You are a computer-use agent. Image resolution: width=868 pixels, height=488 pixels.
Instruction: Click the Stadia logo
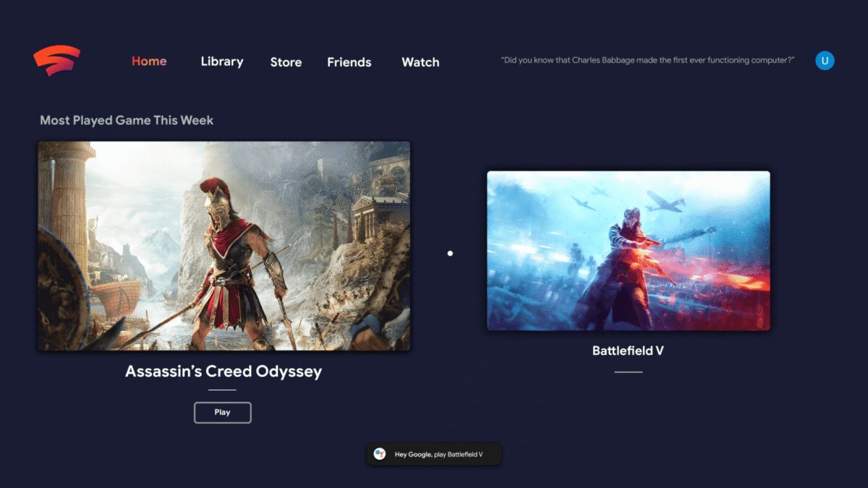pyautogui.click(x=56, y=61)
